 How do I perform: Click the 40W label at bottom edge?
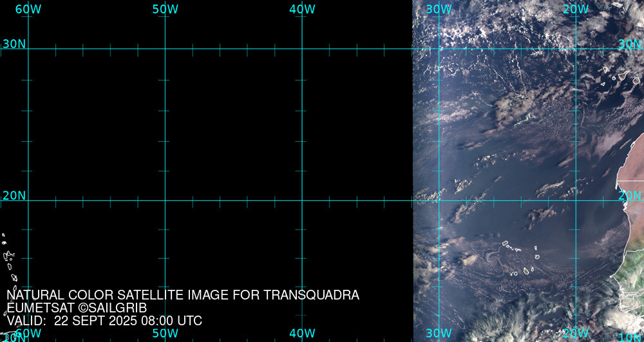302,334
